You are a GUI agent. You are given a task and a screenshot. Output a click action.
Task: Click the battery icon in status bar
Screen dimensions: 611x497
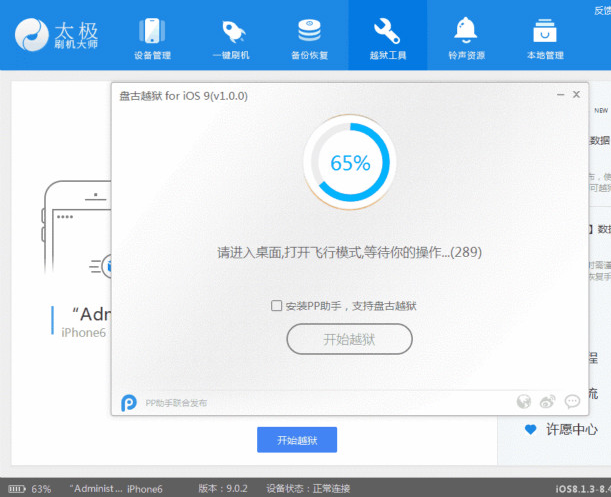tap(17, 489)
